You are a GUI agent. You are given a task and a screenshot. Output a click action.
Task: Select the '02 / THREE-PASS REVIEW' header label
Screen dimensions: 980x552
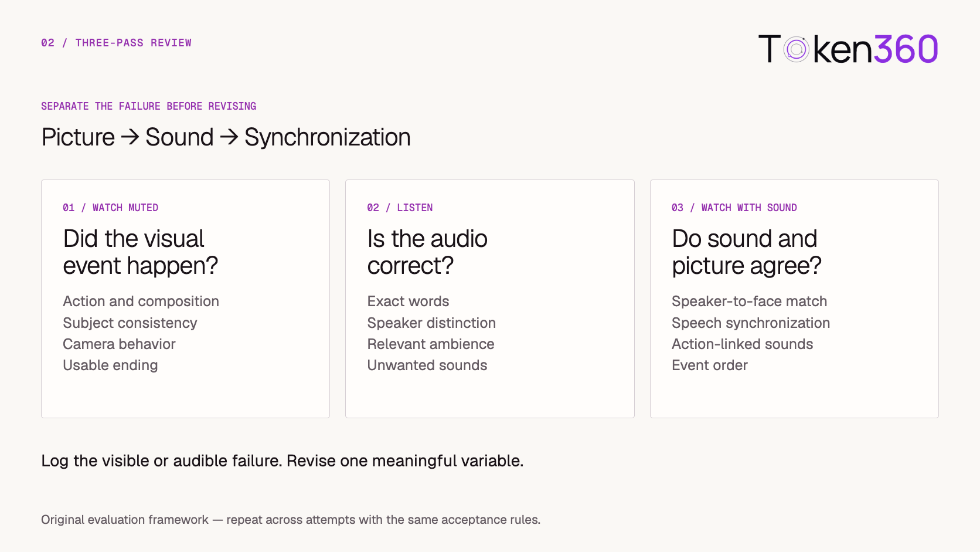[x=116, y=43]
